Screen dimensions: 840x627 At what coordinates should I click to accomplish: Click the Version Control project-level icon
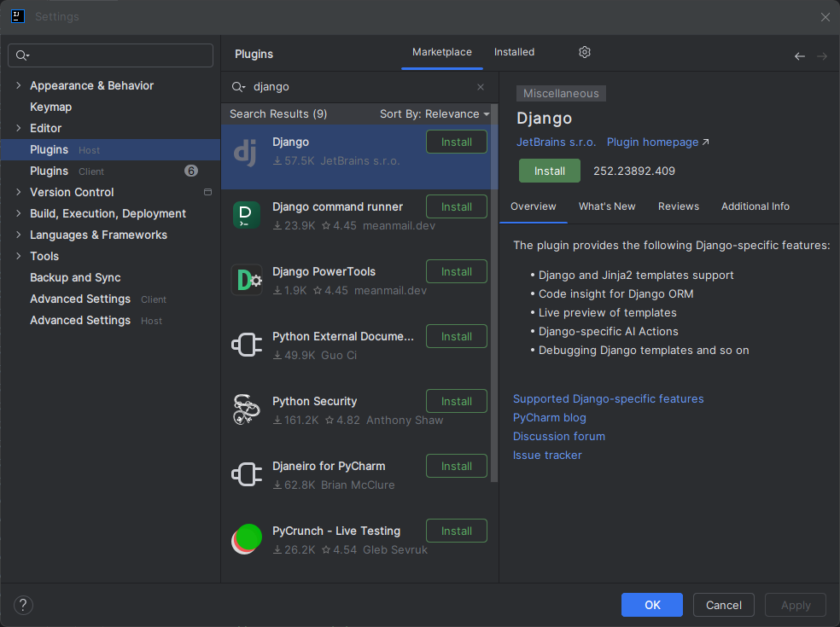pos(207,192)
